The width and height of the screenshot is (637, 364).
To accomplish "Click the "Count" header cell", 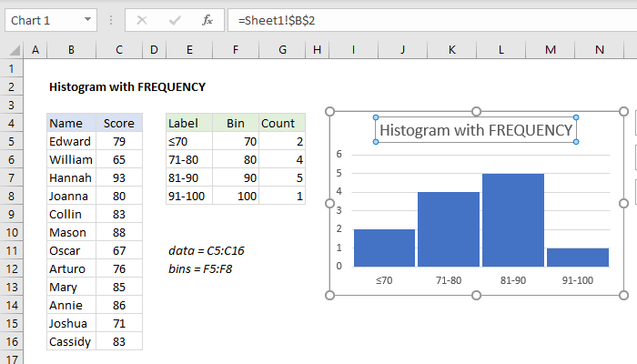I will pyautogui.click(x=282, y=123).
